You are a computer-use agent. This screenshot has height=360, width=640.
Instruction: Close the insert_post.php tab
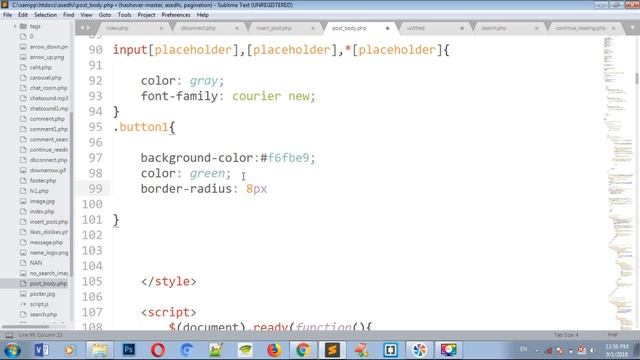click(313, 28)
